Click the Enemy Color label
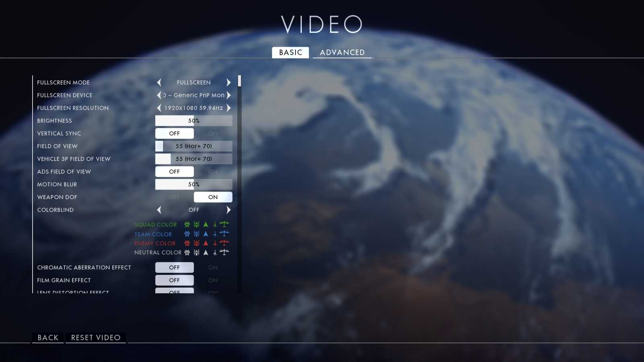 coord(155,244)
